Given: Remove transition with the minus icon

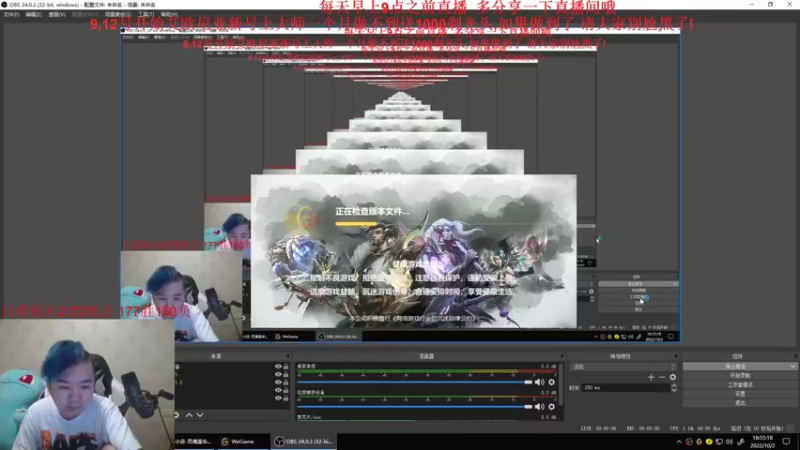Looking at the screenshot, I should point(662,377).
